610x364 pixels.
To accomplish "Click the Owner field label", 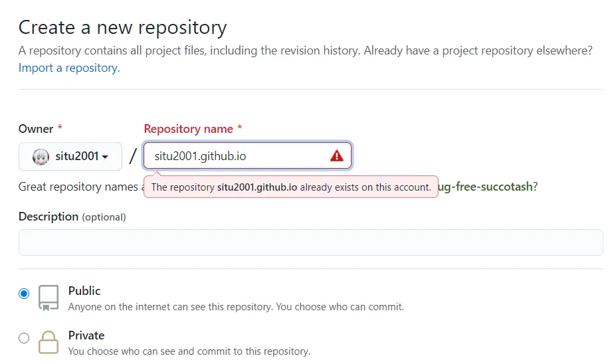I will [36, 129].
